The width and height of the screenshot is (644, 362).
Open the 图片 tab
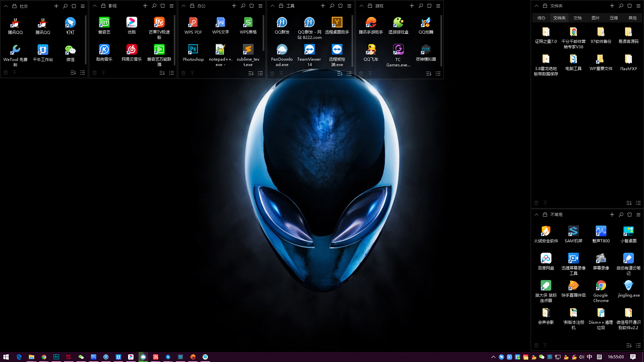(x=596, y=18)
